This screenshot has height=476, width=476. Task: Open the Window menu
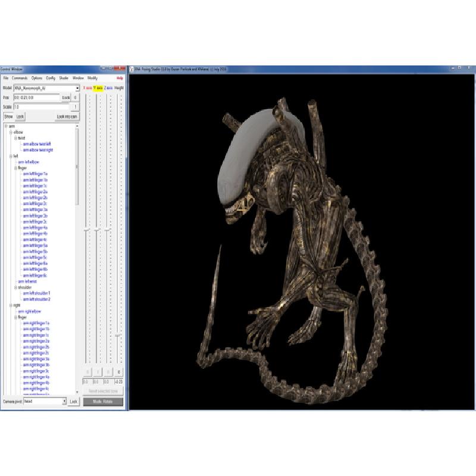pyautogui.click(x=78, y=78)
